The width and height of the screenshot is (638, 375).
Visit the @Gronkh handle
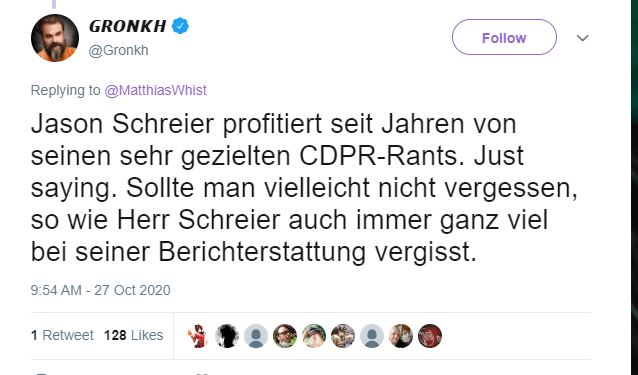[118, 50]
